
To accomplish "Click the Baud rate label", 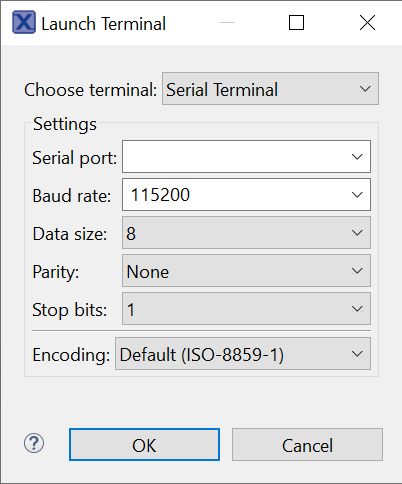I will click(72, 196).
